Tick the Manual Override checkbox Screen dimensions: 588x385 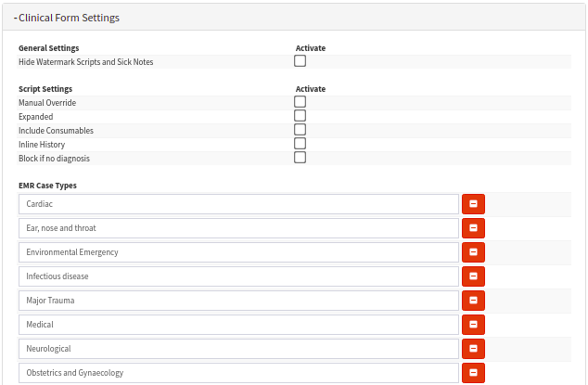[300, 102]
